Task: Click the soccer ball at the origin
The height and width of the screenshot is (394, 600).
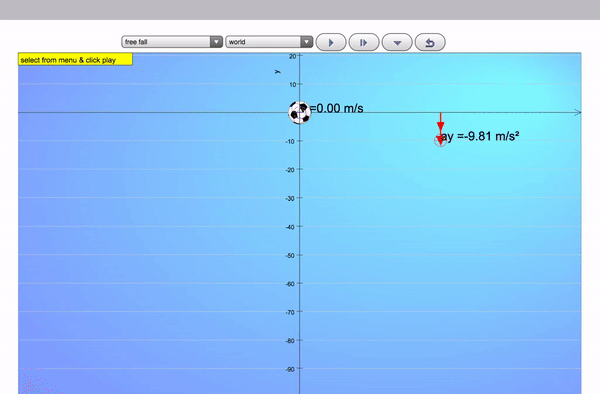Action: coord(299,112)
